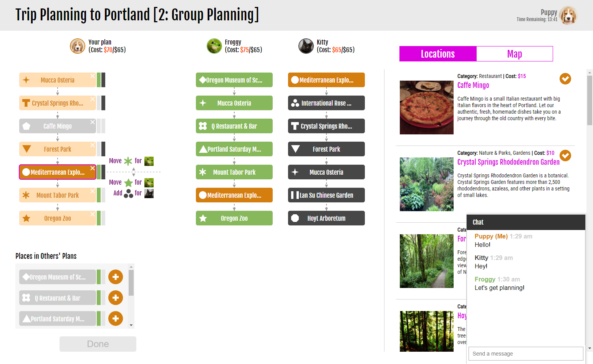Add Oregon Museum of Science plus button
The height and width of the screenshot is (364, 593).
pyautogui.click(x=116, y=277)
